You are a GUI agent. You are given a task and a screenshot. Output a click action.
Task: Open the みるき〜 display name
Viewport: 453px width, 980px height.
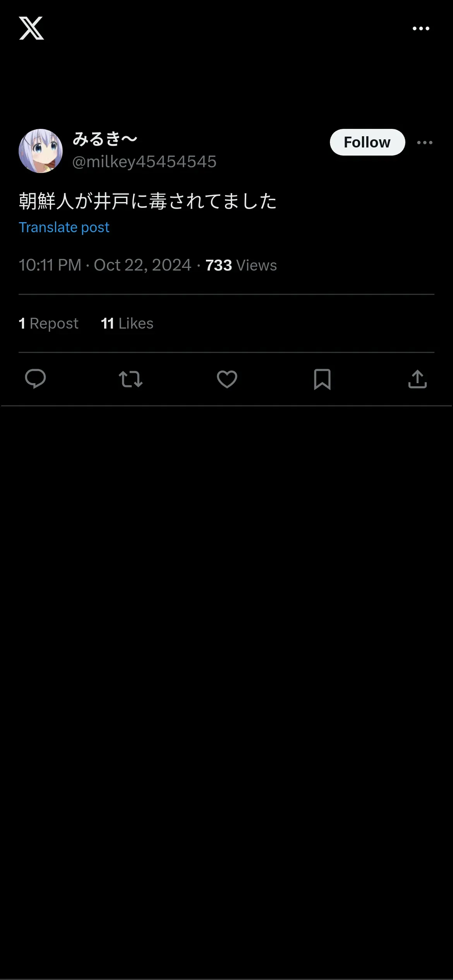click(105, 139)
